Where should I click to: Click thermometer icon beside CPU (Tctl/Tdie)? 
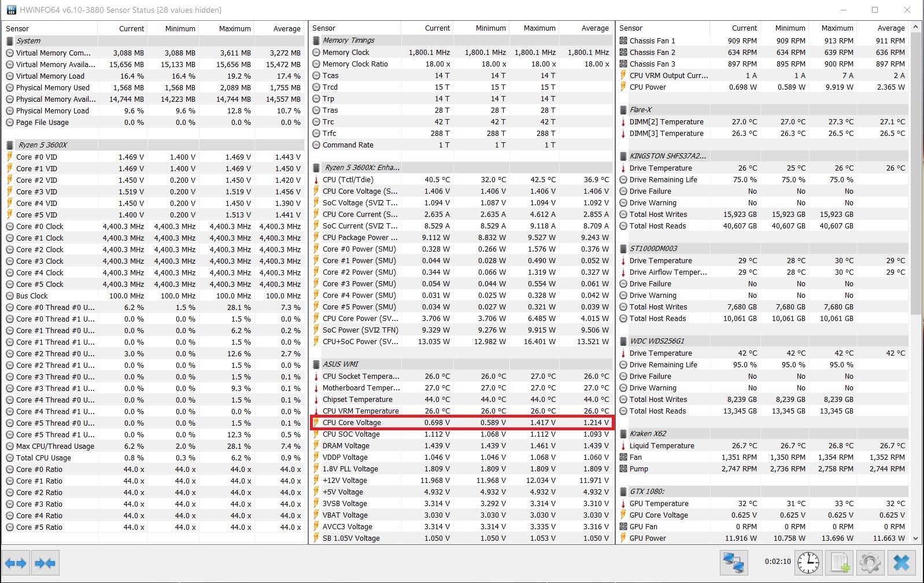(x=316, y=180)
